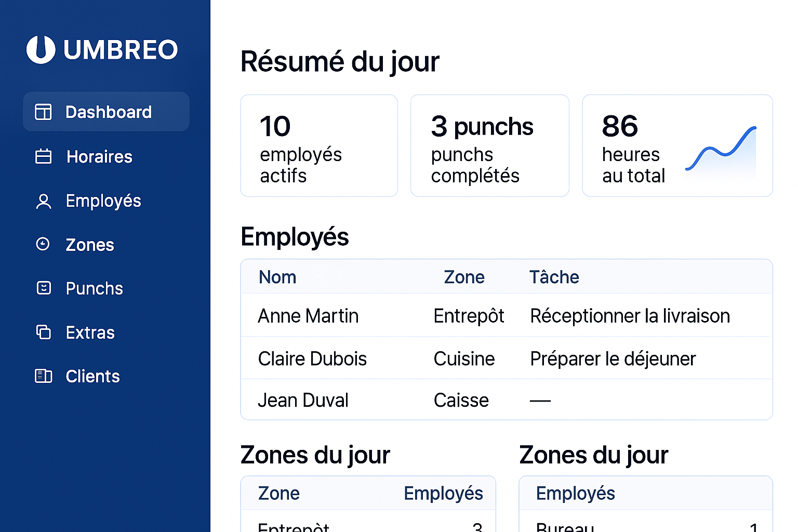Click the Extras copy icon

coord(44,332)
